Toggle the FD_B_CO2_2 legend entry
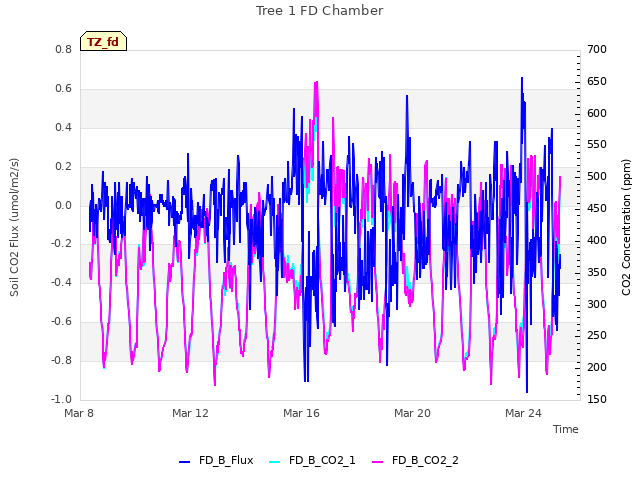 pyautogui.click(x=416, y=461)
